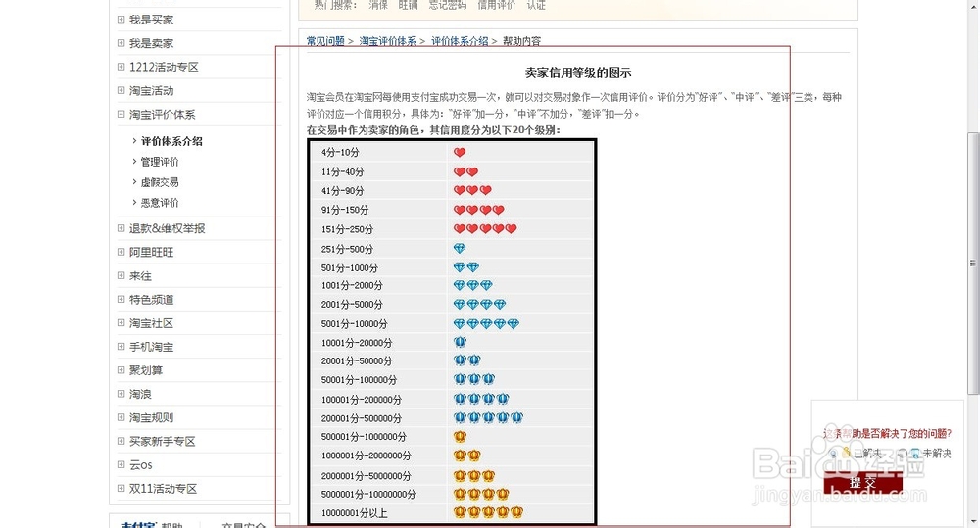
Task: Click the three diamonds icon for 1001分-2000分
Action: pos(473,286)
